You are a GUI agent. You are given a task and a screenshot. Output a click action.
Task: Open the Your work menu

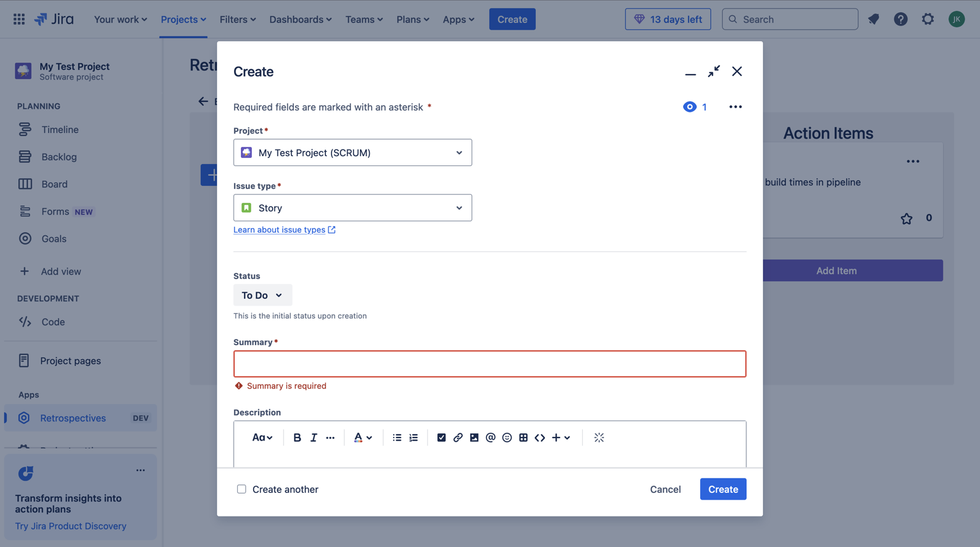pos(120,19)
